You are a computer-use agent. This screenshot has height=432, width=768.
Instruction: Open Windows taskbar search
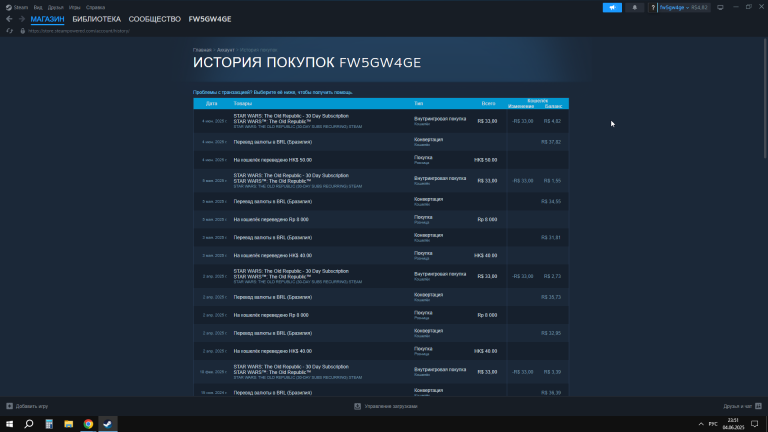click(x=29, y=424)
